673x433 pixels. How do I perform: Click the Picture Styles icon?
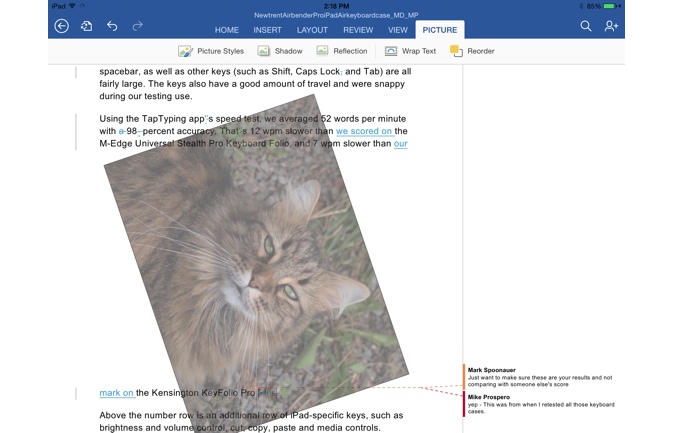pyautogui.click(x=185, y=51)
